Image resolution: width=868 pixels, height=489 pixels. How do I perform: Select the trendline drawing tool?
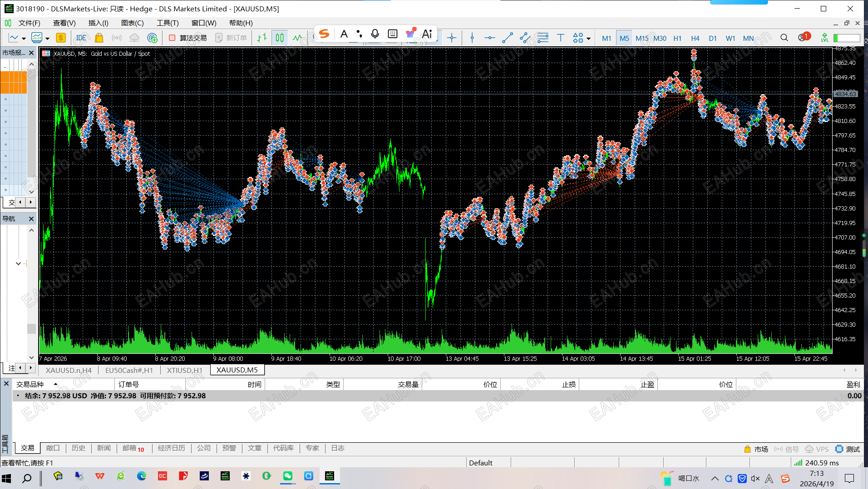point(508,38)
